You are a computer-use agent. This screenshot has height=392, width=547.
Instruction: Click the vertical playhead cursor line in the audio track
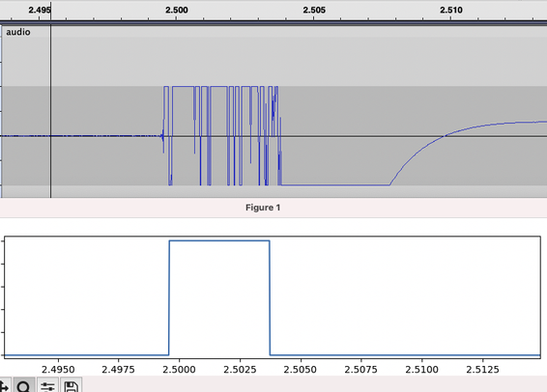[x=50, y=111]
